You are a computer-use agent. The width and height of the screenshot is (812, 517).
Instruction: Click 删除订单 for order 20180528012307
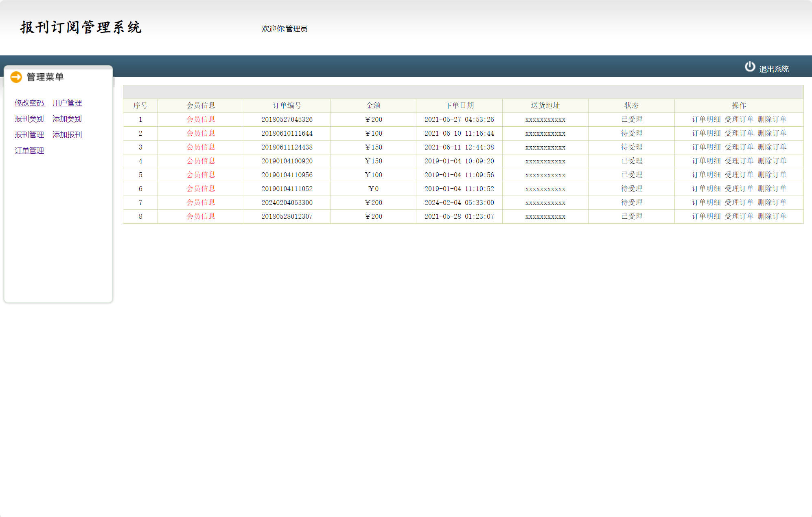click(x=772, y=216)
